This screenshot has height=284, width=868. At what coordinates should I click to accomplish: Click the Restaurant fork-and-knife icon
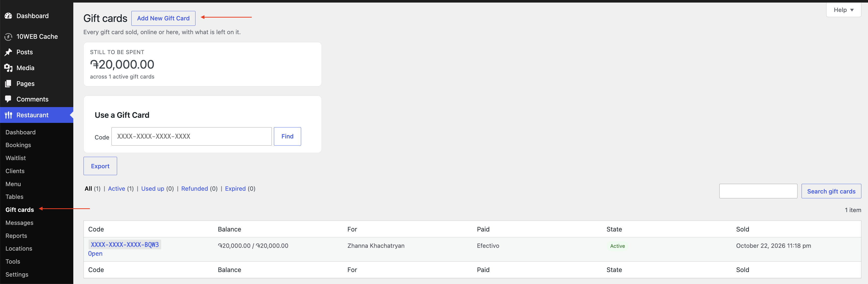tap(8, 115)
